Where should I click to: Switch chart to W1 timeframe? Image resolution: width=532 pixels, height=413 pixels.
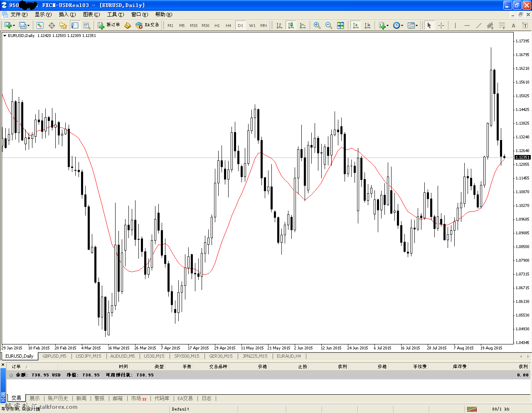pyautogui.click(x=252, y=25)
